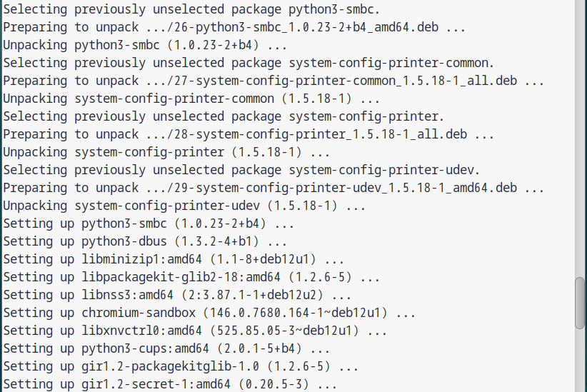Click the 'Setting up libnss3:amd64' line
This screenshot has height=392, width=587.
[174, 295]
